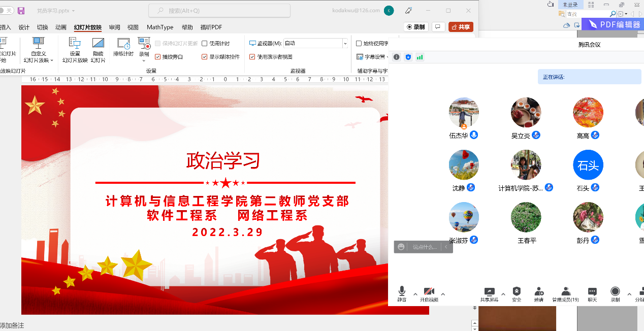
Task: Expand arrow next to 共享屏幕
Action: click(503, 294)
